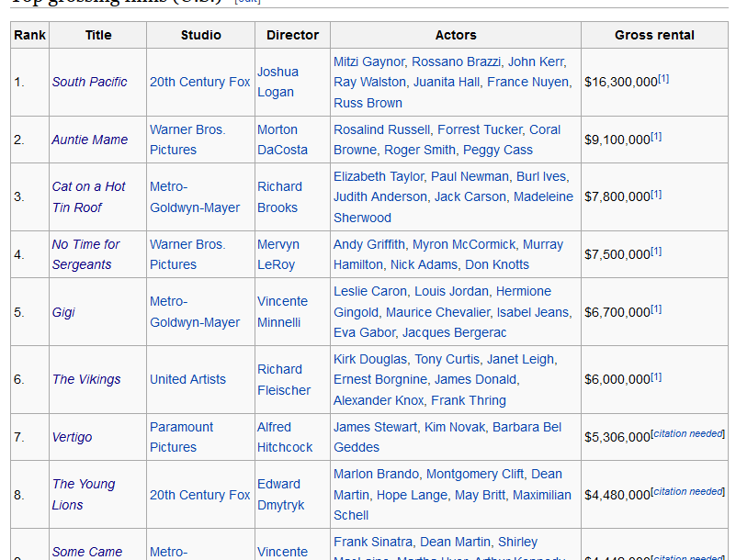The image size is (736, 560).
Task: Open director Morton DaCosta link
Action: (x=282, y=140)
